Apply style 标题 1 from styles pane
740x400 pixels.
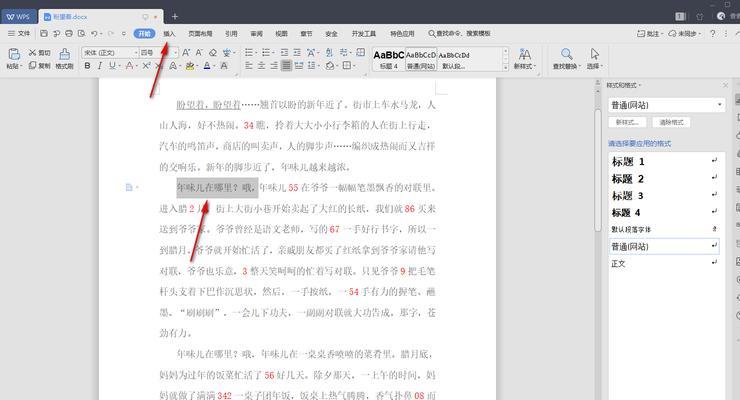click(666, 162)
